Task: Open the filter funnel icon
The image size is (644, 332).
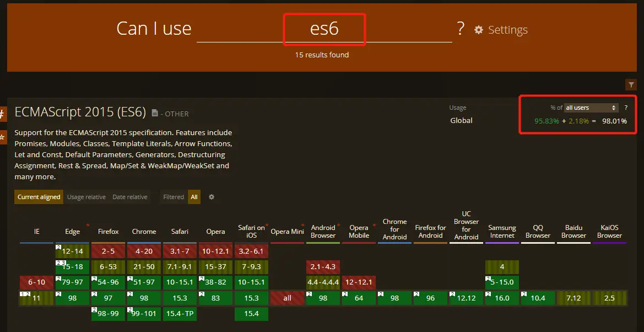Action: point(631,84)
